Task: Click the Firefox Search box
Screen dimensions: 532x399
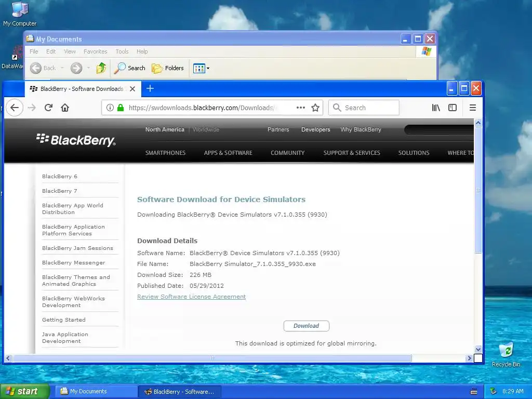Action: [364, 108]
